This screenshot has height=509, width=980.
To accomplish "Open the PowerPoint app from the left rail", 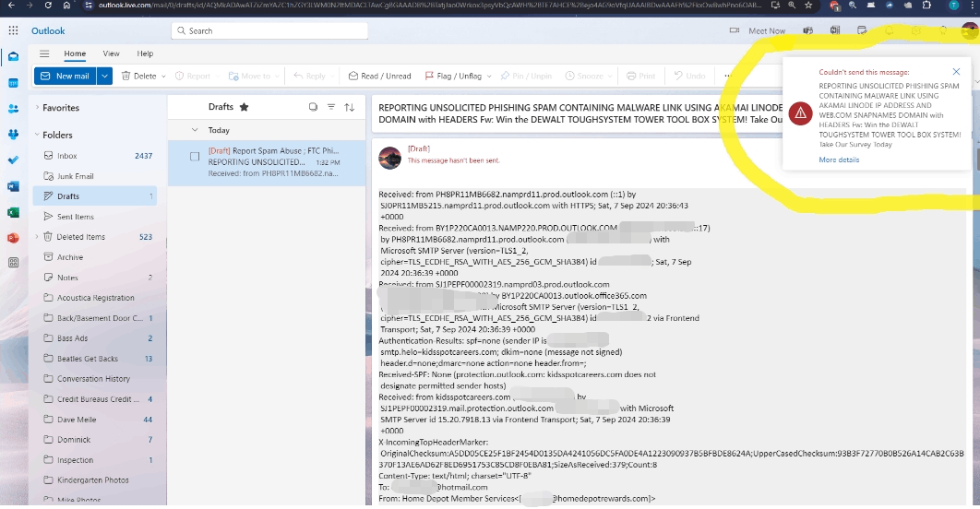I will click(x=13, y=238).
